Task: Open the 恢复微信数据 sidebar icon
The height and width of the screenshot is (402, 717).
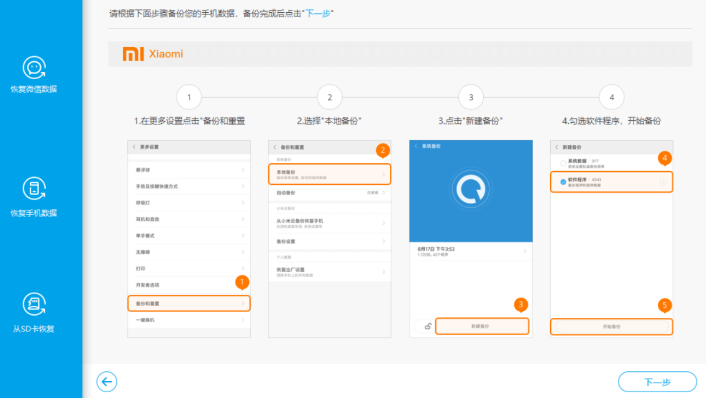Action: coord(34,68)
